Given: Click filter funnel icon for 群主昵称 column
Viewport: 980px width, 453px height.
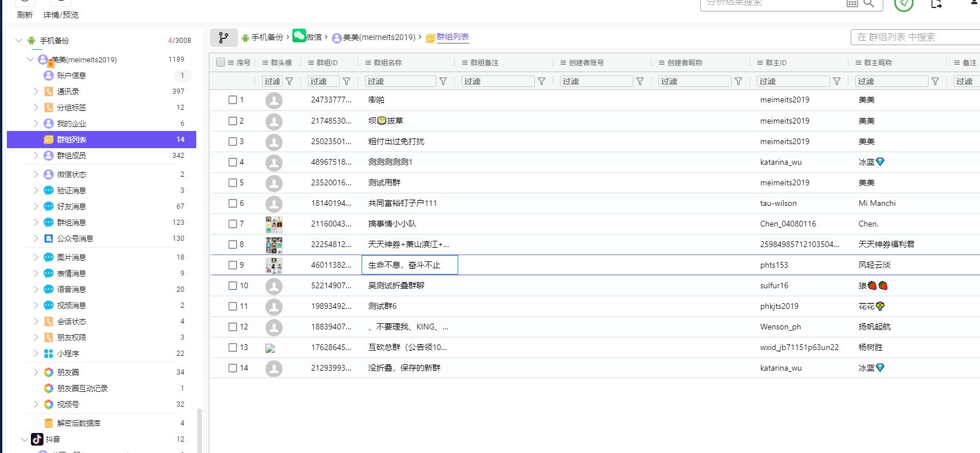Looking at the screenshot, I should (x=935, y=81).
